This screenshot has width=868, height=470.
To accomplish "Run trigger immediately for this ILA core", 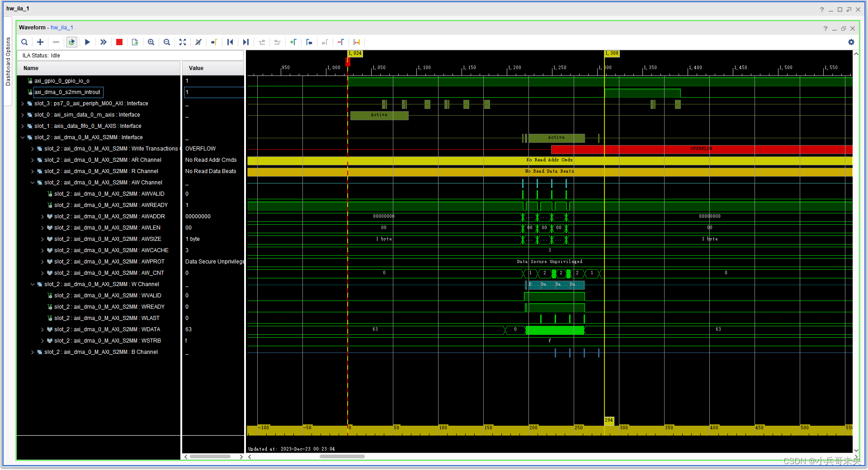I will [x=103, y=42].
